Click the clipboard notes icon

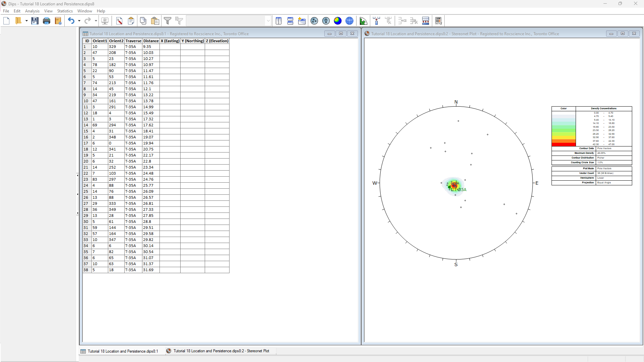pos(131,21)
